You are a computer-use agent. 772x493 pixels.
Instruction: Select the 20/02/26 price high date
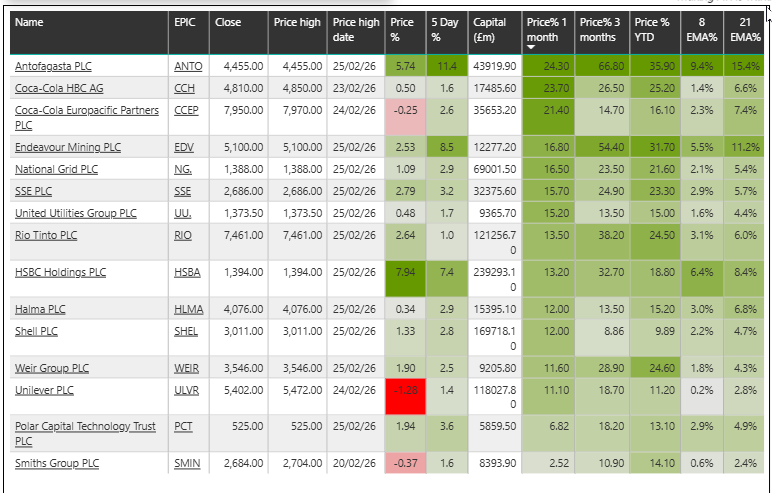click(x=354, y=463)
